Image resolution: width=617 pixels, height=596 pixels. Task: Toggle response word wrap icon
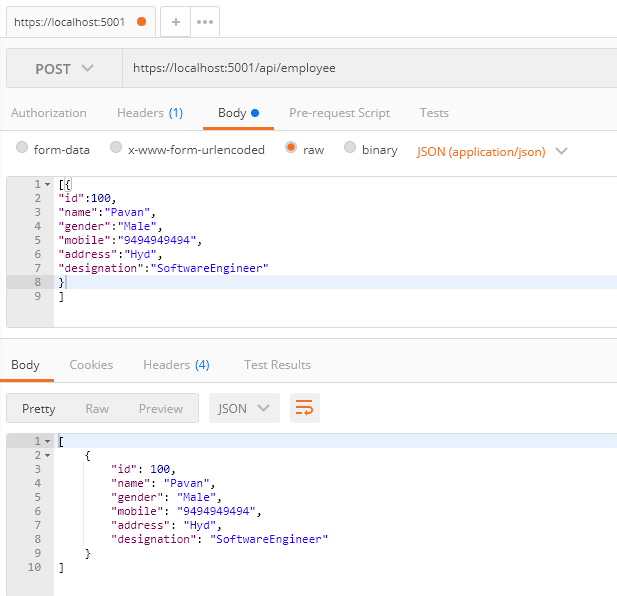pyautogui.click(x=305, y=408)
